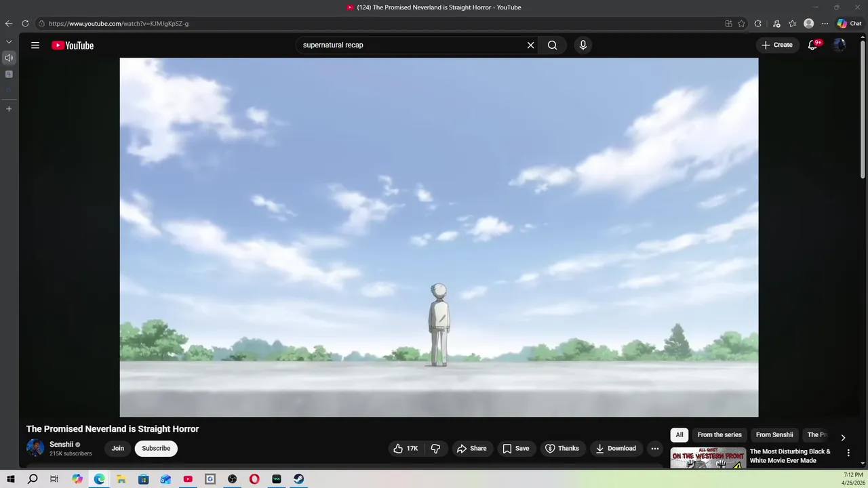Like the video with thumbs up
This screenshot has height=488, width=868.
click(406, 449)
